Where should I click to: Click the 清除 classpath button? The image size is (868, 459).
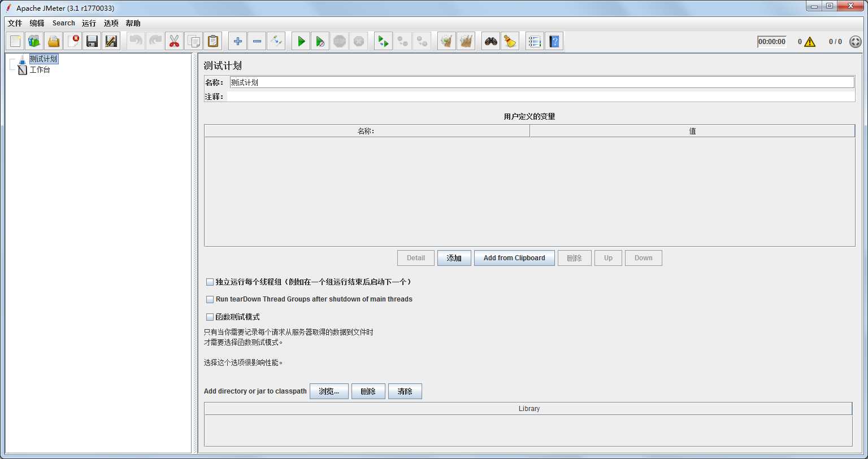[405, 391]
